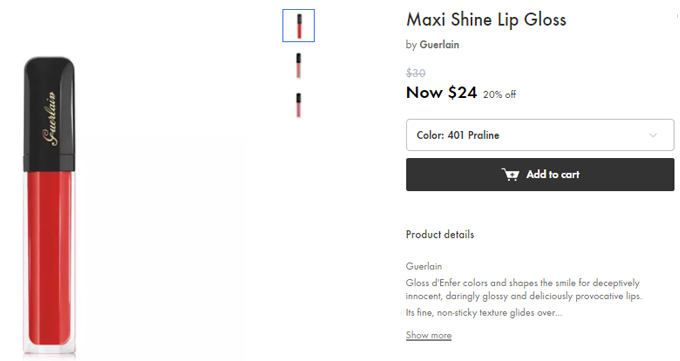Image resolution: width=680 pixels, height=361 pixels.
Task: Click the Maxi Shine Lip Gloss title
Action: pos(486,20)
